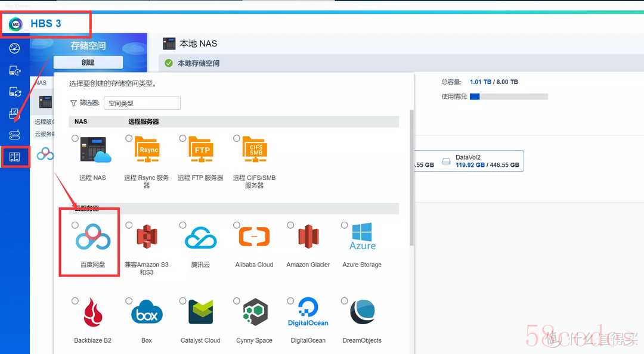
Task: Click the 总容量 usage progress bar
Action: (x=509, y=97)
